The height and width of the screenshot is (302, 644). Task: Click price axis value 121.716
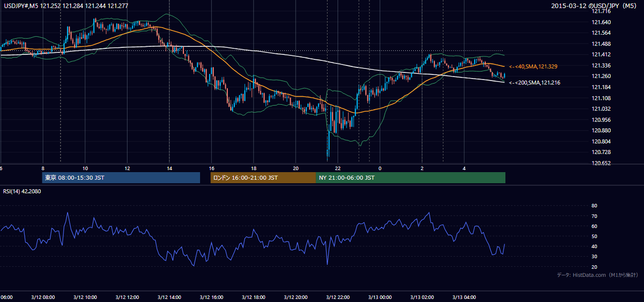[601, 11]
